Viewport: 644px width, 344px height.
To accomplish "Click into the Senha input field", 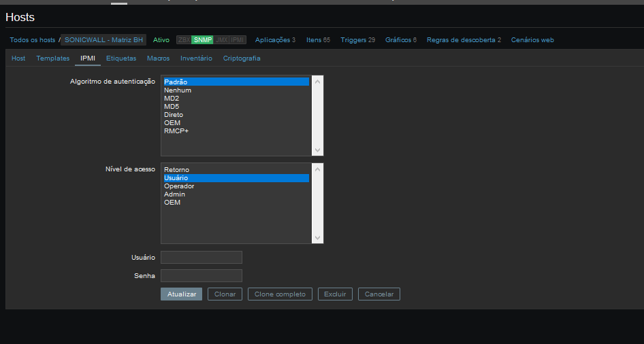I will click(x=202, y=276).
